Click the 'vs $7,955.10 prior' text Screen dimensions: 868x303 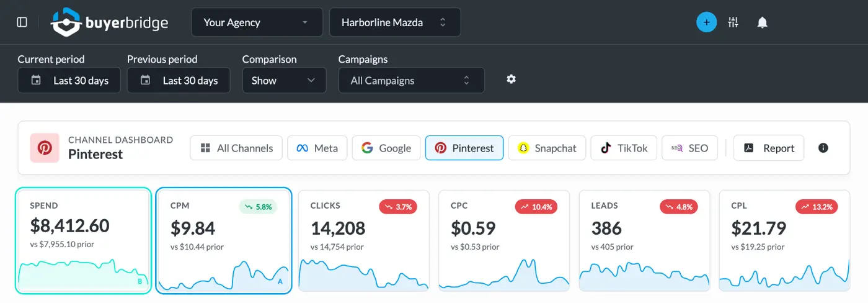pos(62,244)
